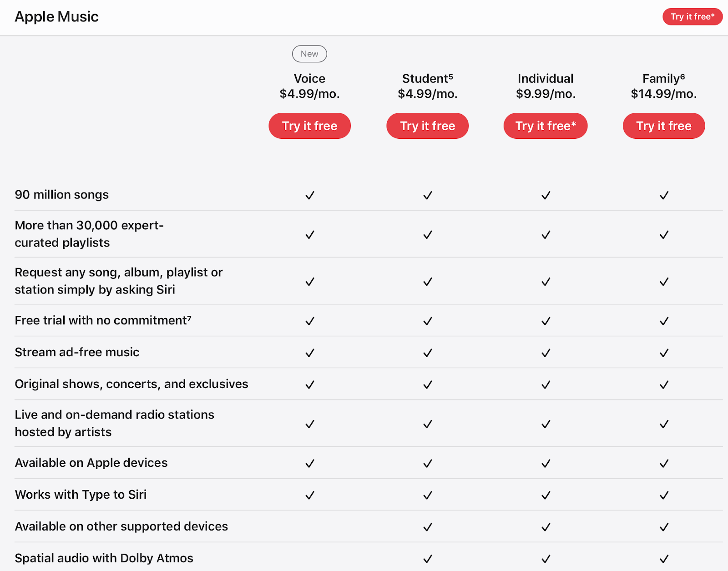The image size is (728, 571).
Task: Select the Student $4.99/mo. plan heading
Action: click(427, 86)
